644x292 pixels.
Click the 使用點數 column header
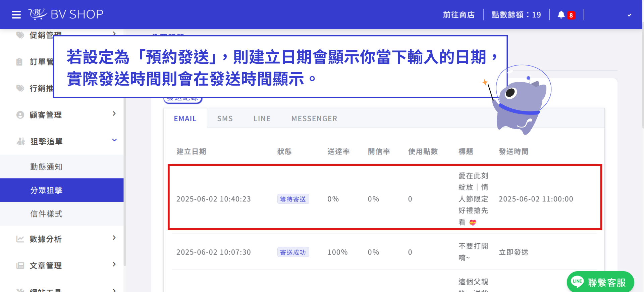point(423,152)
